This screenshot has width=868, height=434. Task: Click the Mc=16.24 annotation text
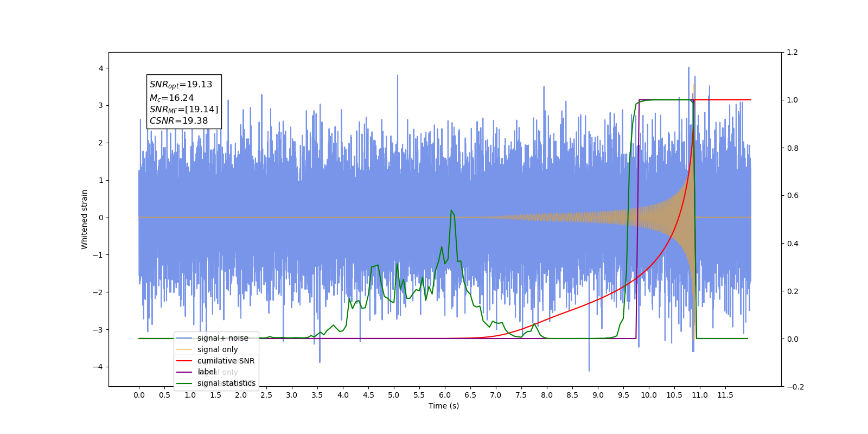[171, 98]
